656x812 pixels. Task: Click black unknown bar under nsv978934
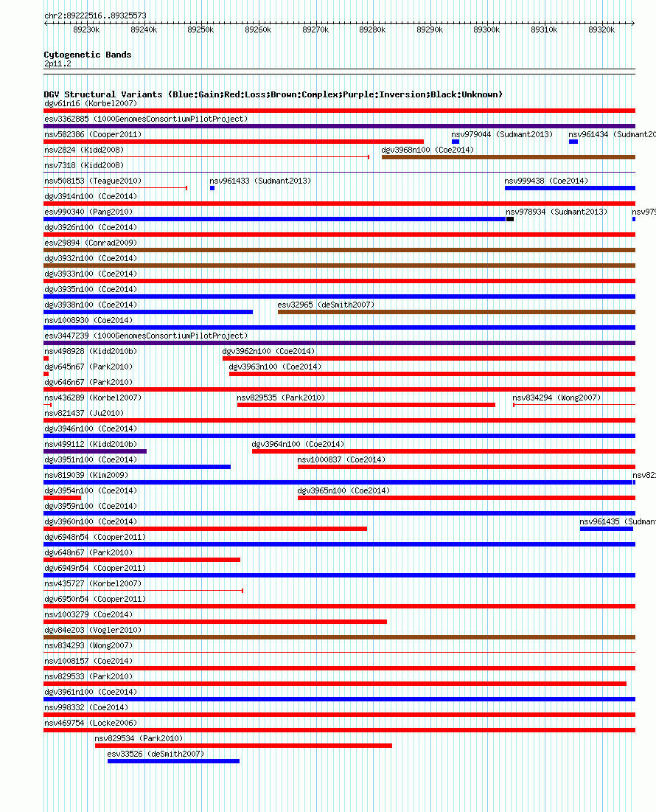click(510, 219)
